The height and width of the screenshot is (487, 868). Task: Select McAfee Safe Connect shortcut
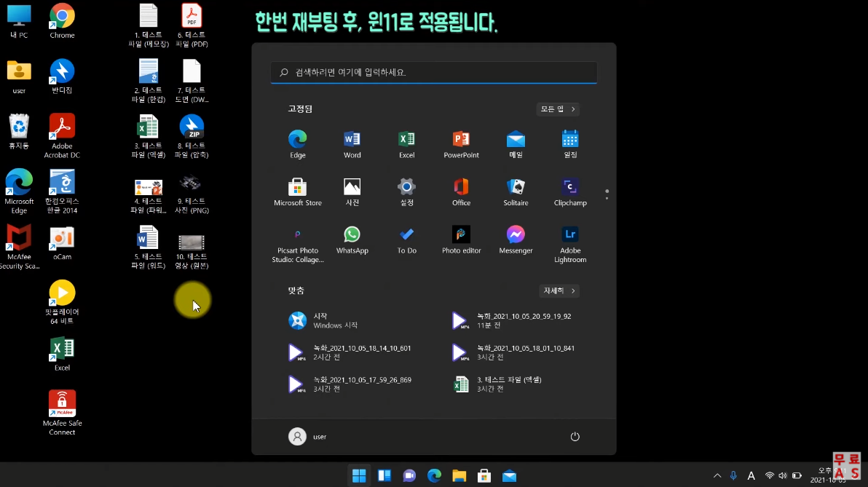[62, 413]
